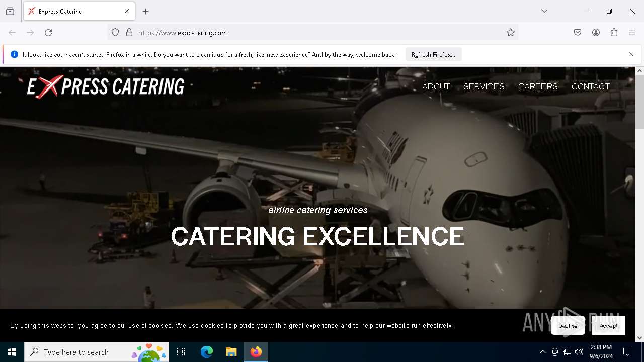This screenshot has width=644, height=362.
Task: Reload the current page
Action: click(x=48, y=33)
